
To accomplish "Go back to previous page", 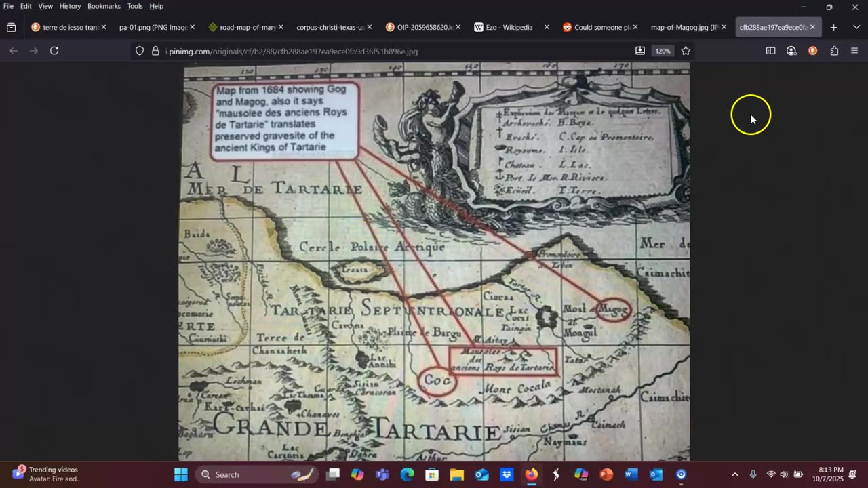I will [14, 51].
